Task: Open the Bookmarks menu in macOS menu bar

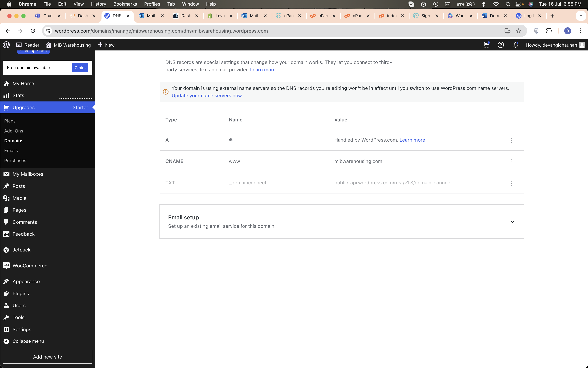Action: pyautogui.click(x=125, y=4)
